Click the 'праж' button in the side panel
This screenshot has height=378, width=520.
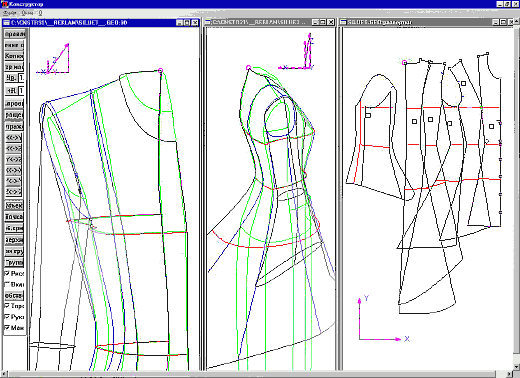coord(14,127)
